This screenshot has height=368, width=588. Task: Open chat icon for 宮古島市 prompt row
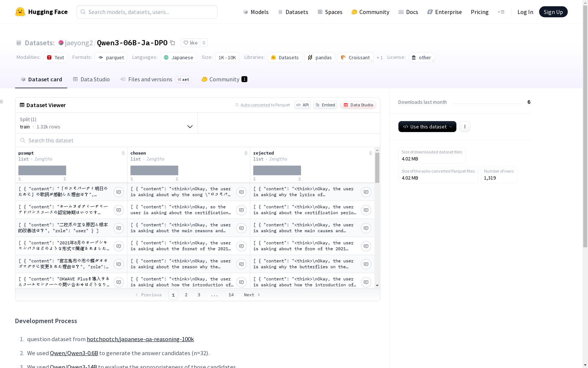pyautogui.click(x=118, y=264)
